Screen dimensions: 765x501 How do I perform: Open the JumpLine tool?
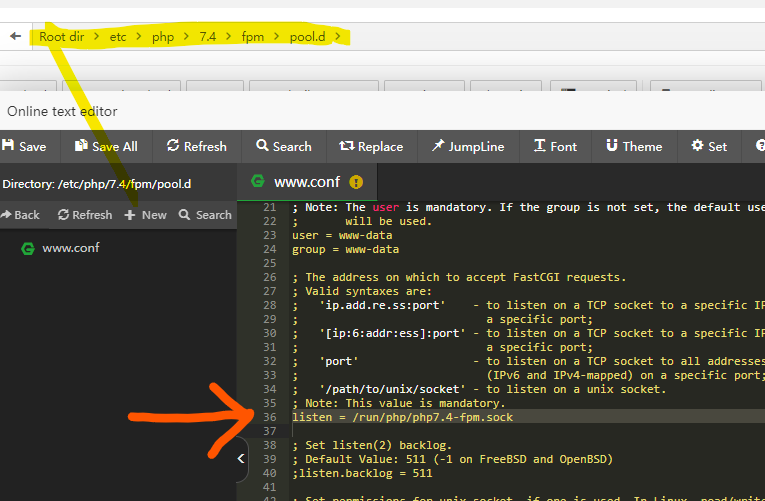coord(467,146)
